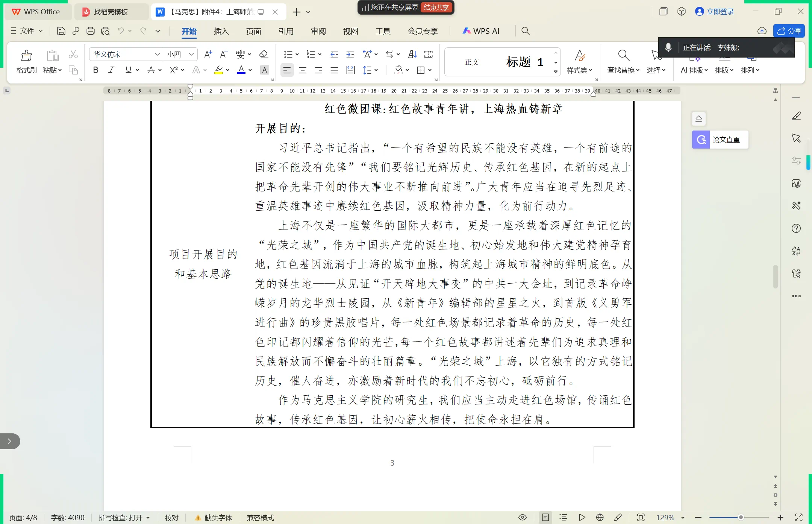Click the print icon in quick toolbar

point(90,31)
